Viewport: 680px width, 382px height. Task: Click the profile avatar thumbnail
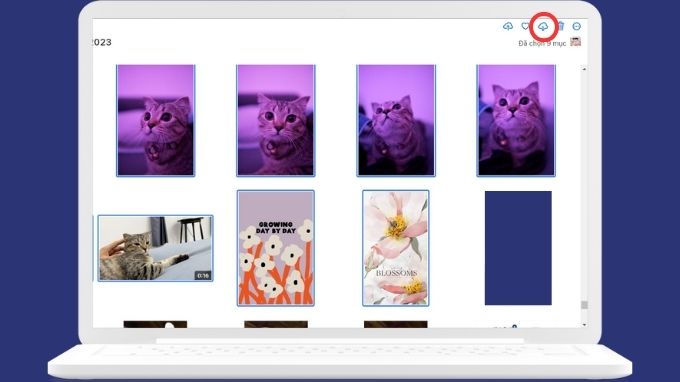(x=575, y=42)
